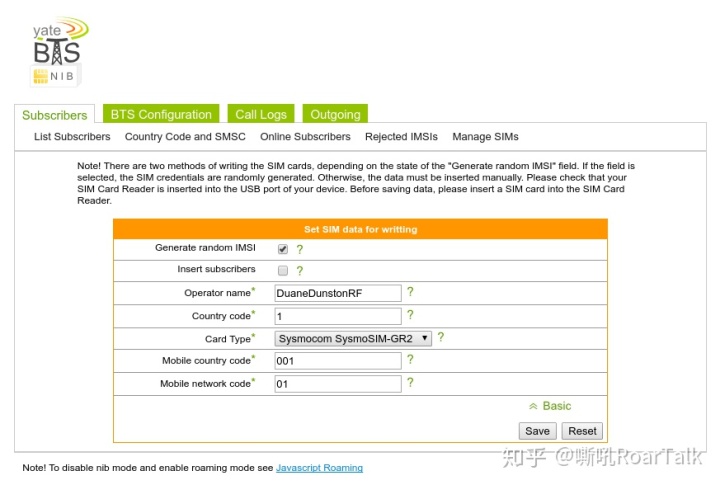
Task: Uncheck Generate random IMSI checkbox
Action: pyautogui.click(x=283, y=249)
